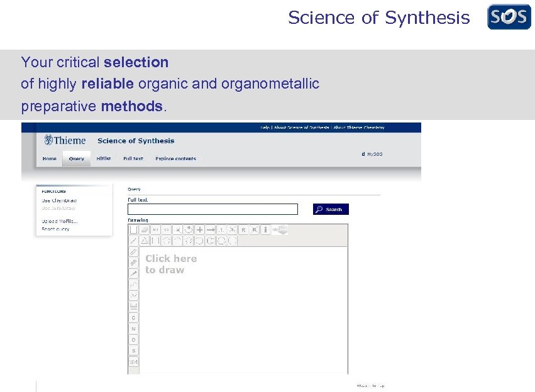Click Use ChemDraw in Functions panel
This screenshot has width=535, height=392.
59,200
